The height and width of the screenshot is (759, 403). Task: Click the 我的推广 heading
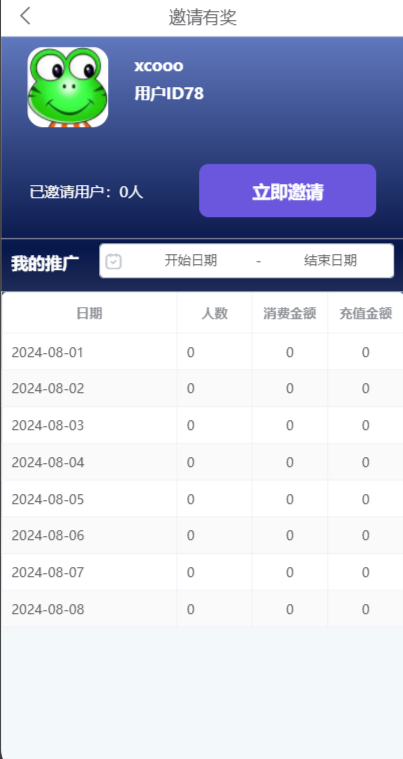45,264
